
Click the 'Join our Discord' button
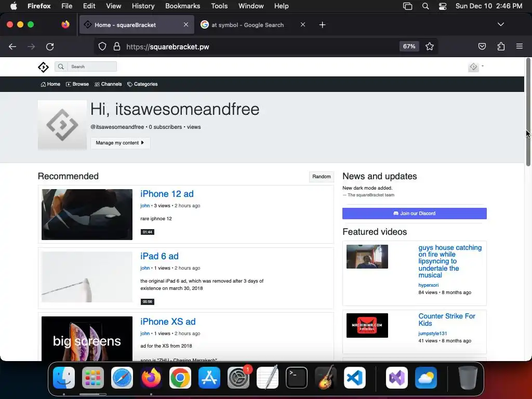(x=414, y=214)
